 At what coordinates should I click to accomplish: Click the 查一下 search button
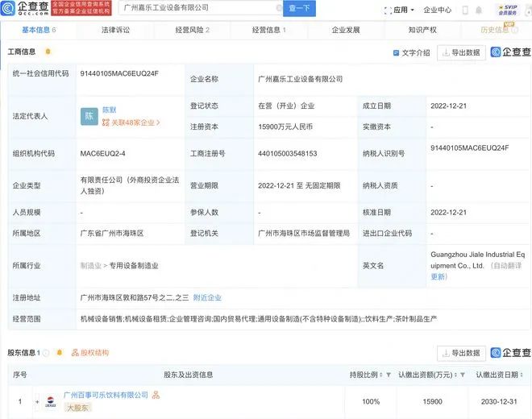299,8
